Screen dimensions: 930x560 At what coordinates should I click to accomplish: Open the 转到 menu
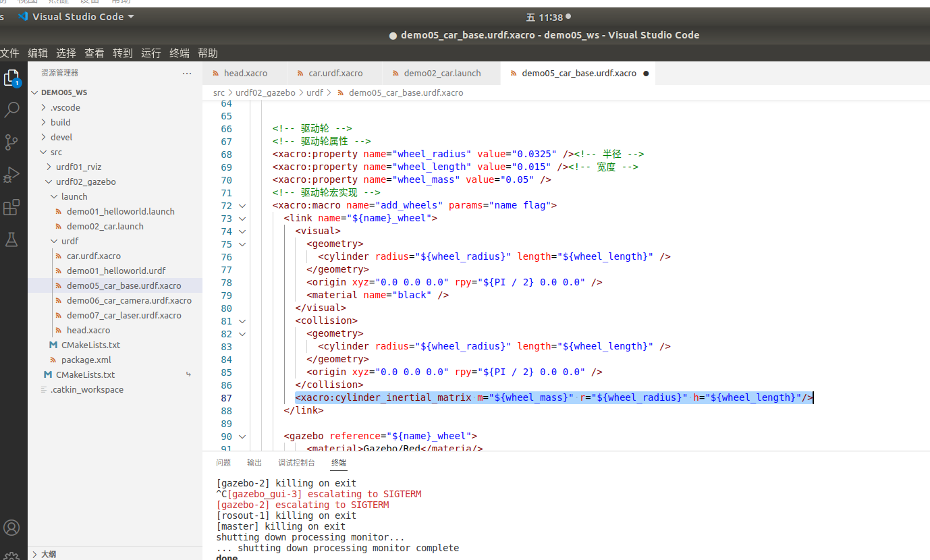coord(123,53)
